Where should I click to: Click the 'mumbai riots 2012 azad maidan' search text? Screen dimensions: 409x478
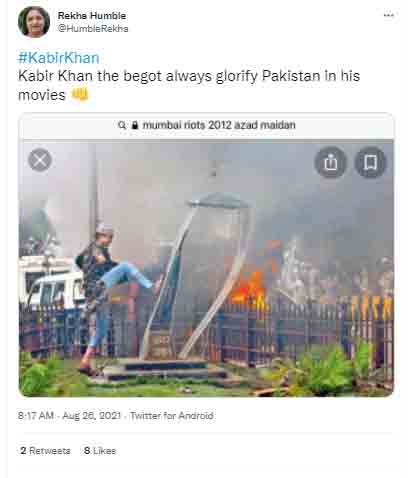tap(219, 125)
